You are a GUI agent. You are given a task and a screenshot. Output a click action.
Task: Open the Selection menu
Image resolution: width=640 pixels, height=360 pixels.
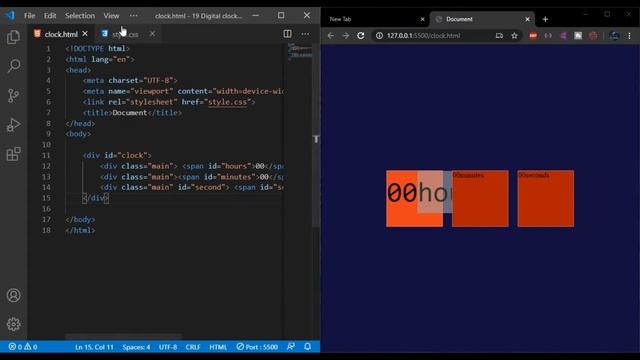click(80, 16)
